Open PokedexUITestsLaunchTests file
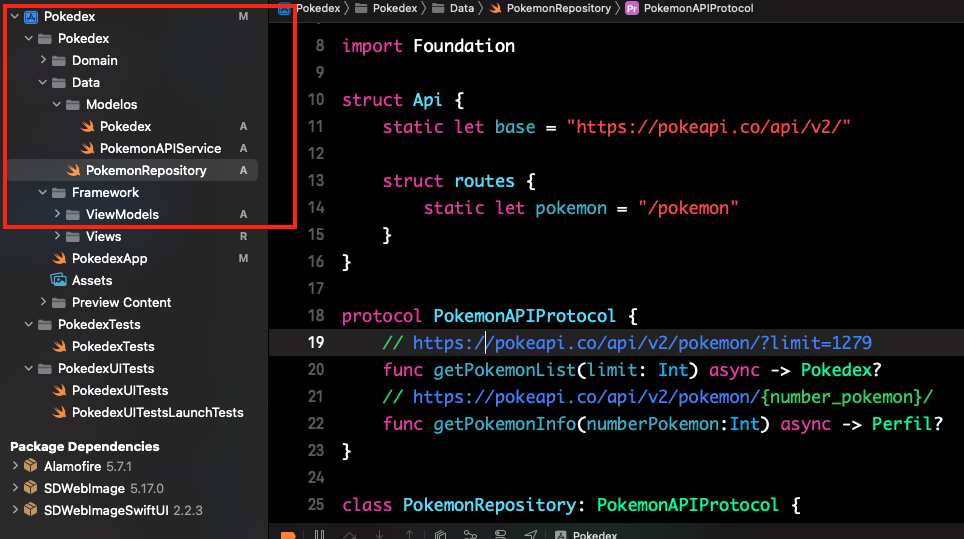This screenshot has height=539, width=964. pos(157,412)
